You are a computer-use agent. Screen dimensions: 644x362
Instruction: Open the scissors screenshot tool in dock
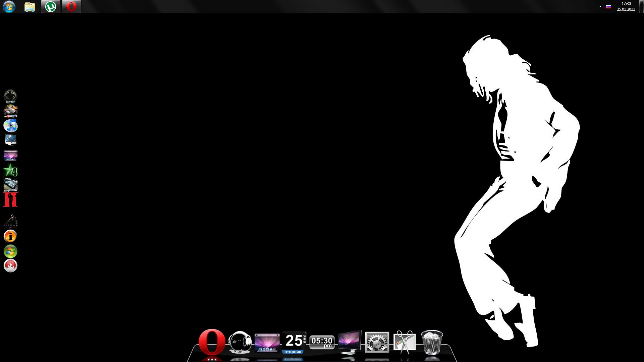[x=404, y=342]
